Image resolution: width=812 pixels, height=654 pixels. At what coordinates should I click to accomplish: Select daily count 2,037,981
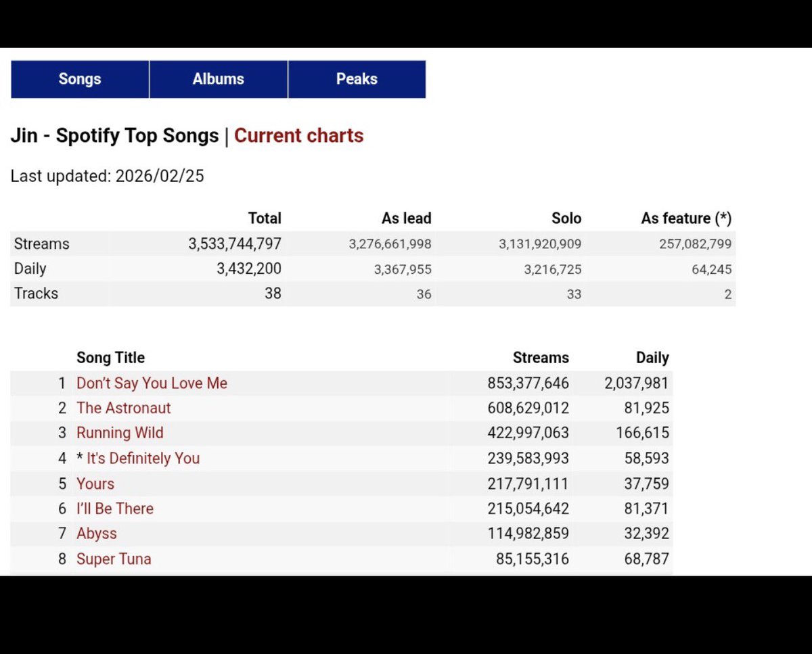[636, 383]
